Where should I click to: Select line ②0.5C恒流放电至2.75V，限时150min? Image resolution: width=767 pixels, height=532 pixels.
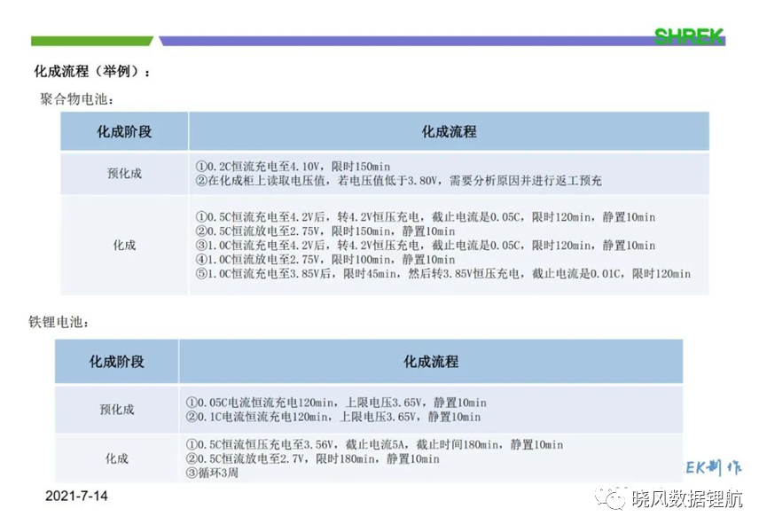pos(325,231)
